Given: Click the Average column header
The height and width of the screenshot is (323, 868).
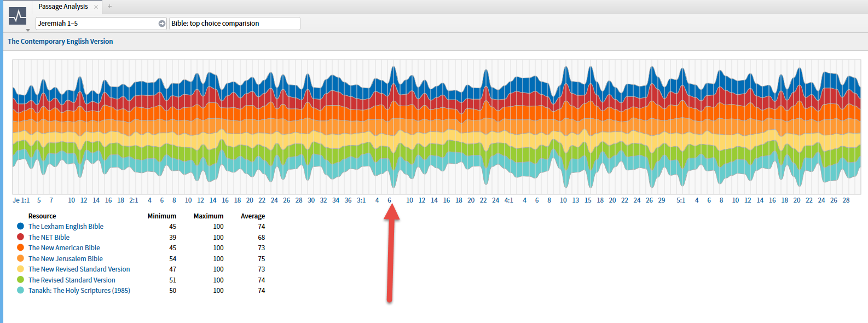Looking at the screenshot, I should 253,216.
